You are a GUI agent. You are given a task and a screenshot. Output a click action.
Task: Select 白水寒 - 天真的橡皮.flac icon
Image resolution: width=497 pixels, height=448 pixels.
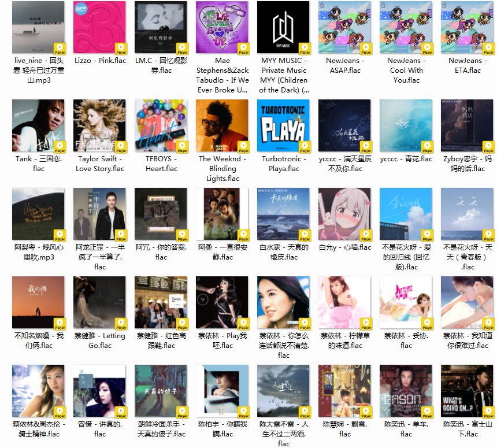pos(283,214)
